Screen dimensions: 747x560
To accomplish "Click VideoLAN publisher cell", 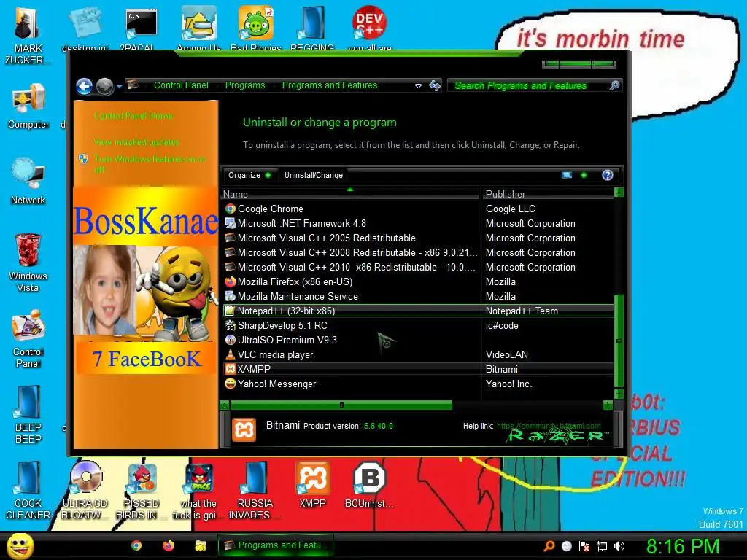I will [506, 355].
